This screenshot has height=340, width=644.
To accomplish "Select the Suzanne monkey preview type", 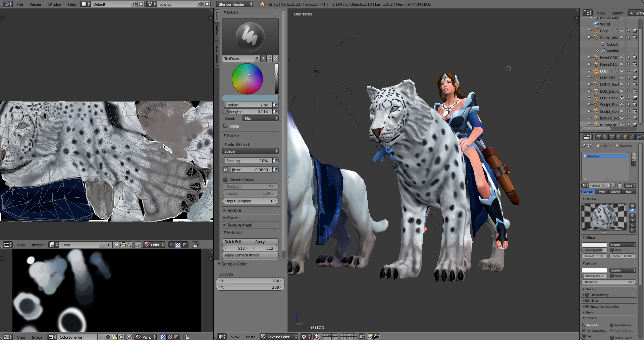I will pos(633,220).
